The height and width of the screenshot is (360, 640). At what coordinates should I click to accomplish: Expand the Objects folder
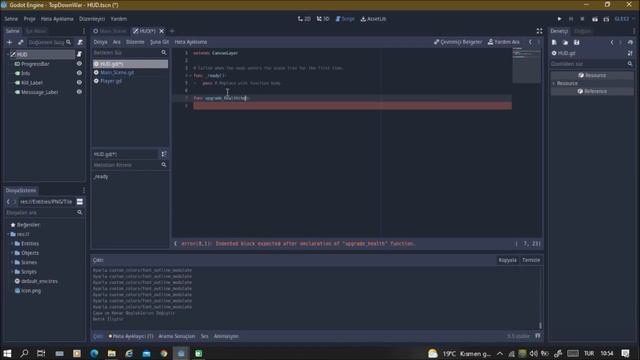(x=12, y=253)
